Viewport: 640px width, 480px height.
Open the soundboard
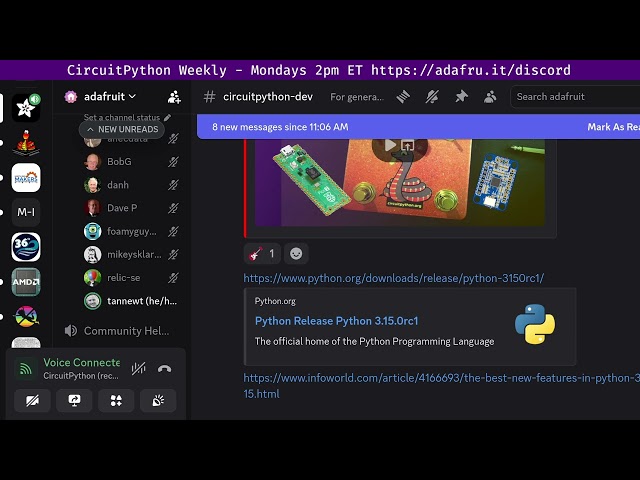[x=158, y=400]
